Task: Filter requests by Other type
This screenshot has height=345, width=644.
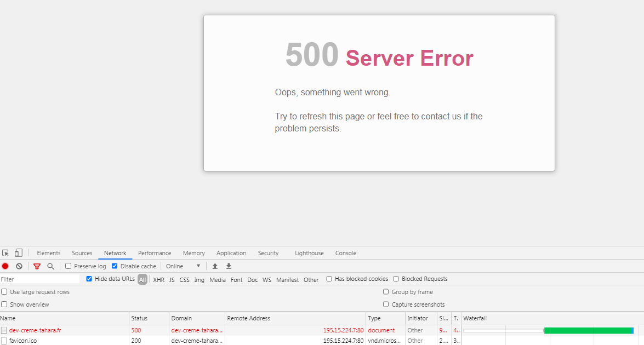Action: click(311, 280)
